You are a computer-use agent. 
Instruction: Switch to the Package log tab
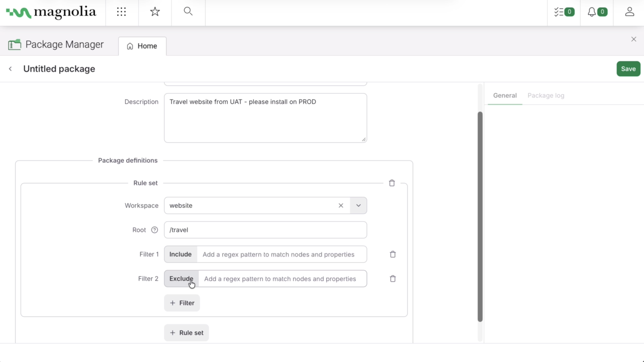(x=546, y=95)
